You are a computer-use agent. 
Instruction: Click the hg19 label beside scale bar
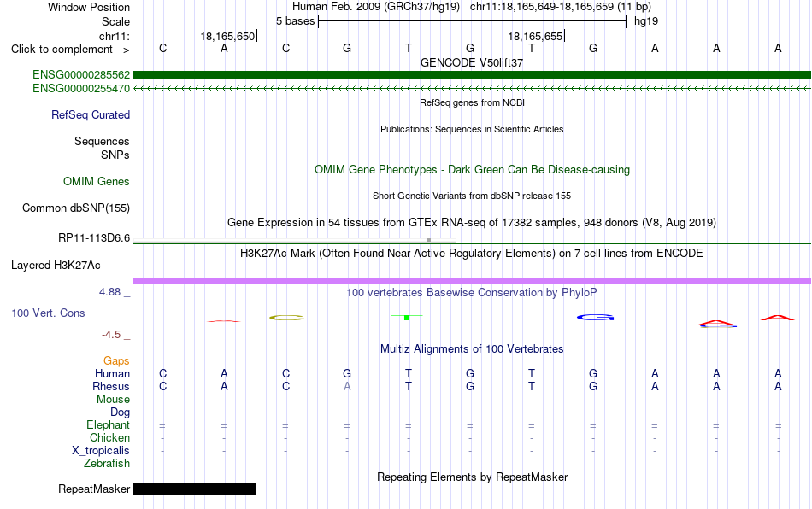coord(646,21)
